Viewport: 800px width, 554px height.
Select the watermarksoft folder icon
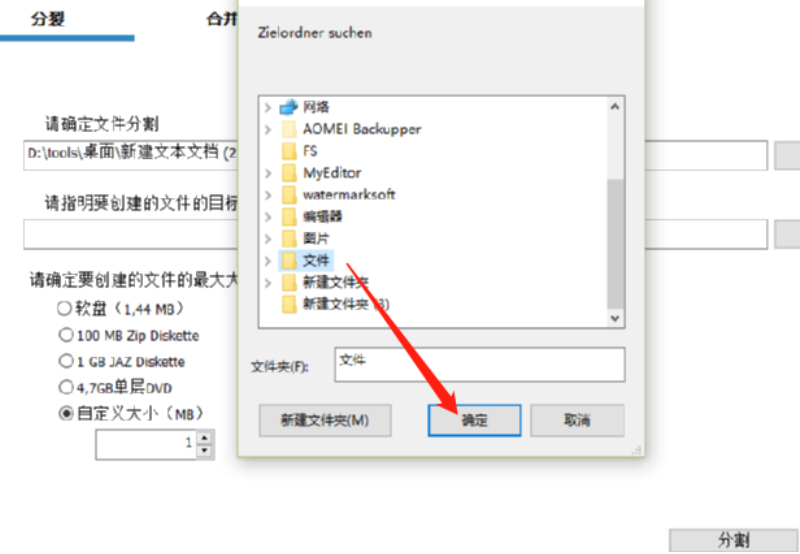[289, 195]
